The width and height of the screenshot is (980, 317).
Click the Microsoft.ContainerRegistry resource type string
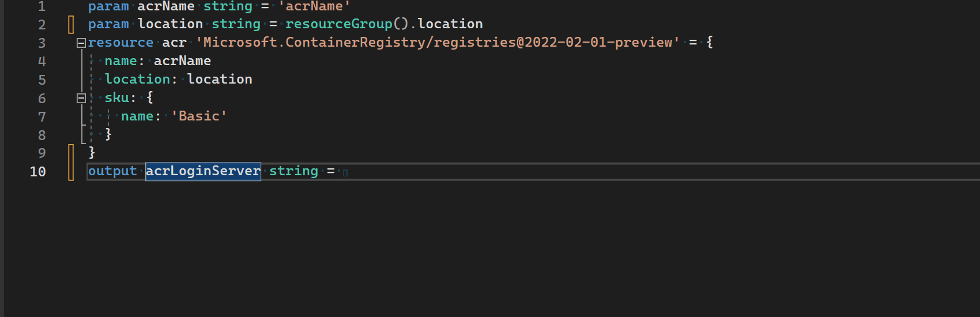point(438,43)
